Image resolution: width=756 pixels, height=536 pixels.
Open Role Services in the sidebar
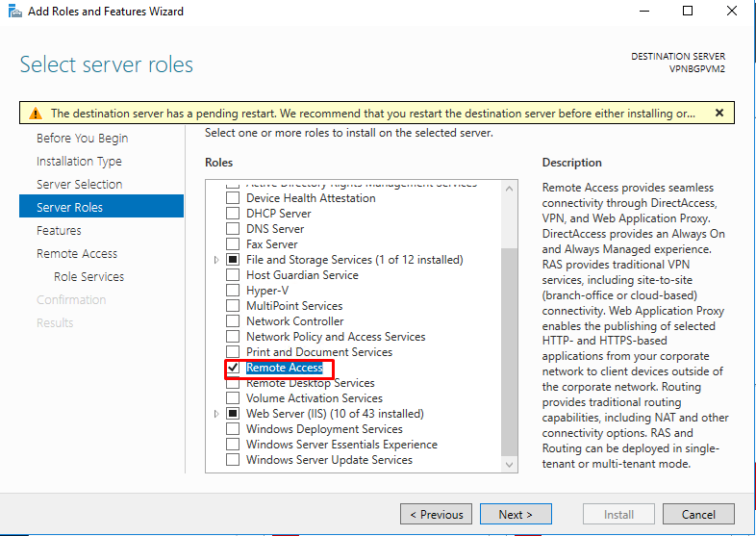pyautogui.click(x=88, y=277)
